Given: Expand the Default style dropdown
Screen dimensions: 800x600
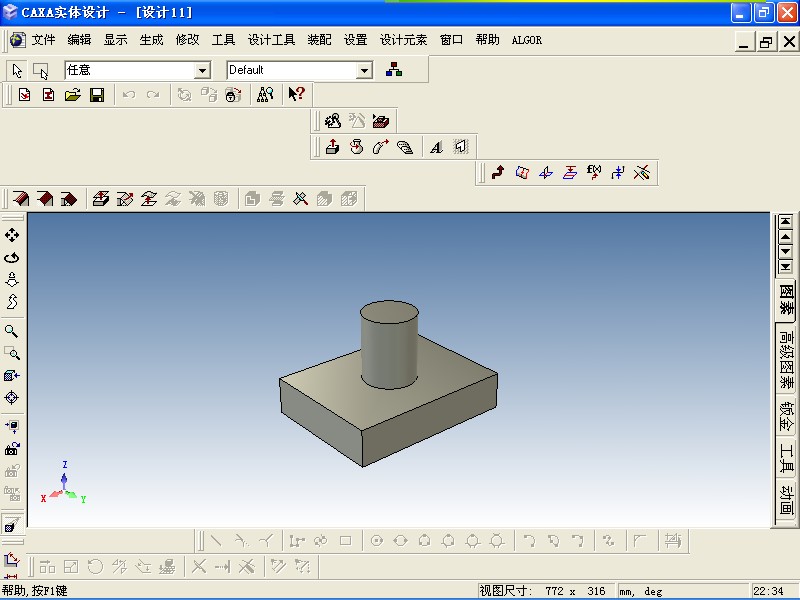Looking at the screenshot, I should (364, 70).
